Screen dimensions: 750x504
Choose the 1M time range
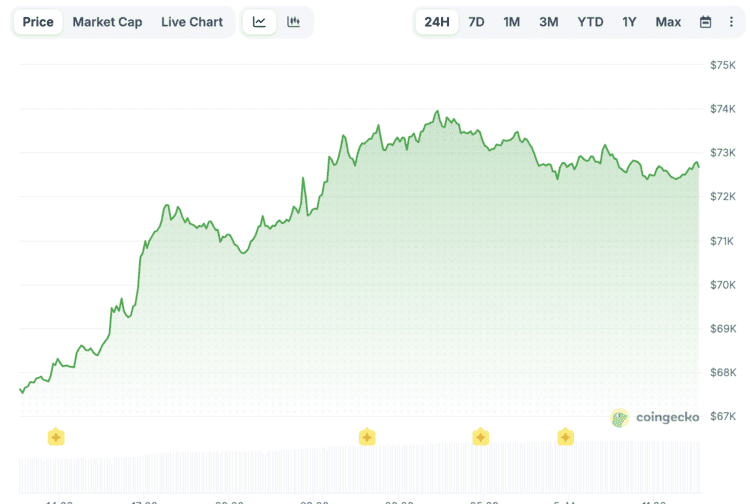pyautogui.click(x=512, y=22)
